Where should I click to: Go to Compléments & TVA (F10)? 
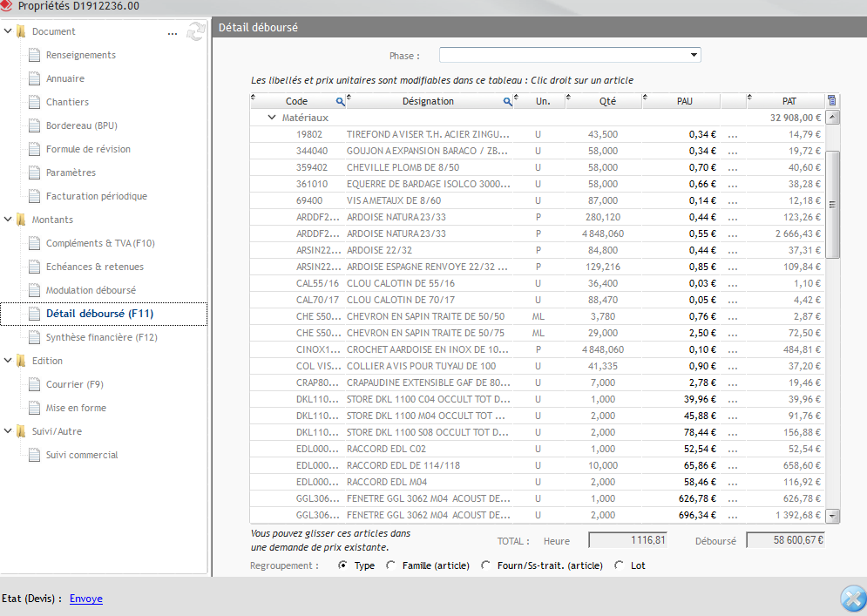click(100, 243)
